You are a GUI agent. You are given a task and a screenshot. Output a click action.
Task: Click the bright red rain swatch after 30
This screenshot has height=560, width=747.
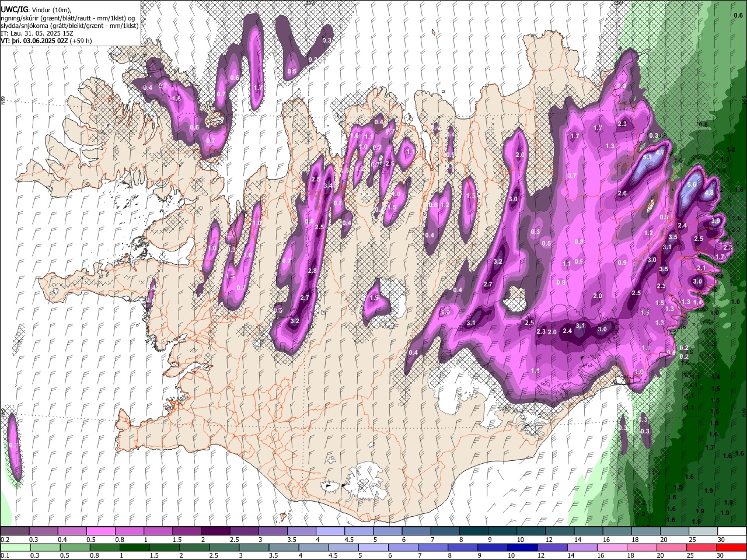(732, 547)
